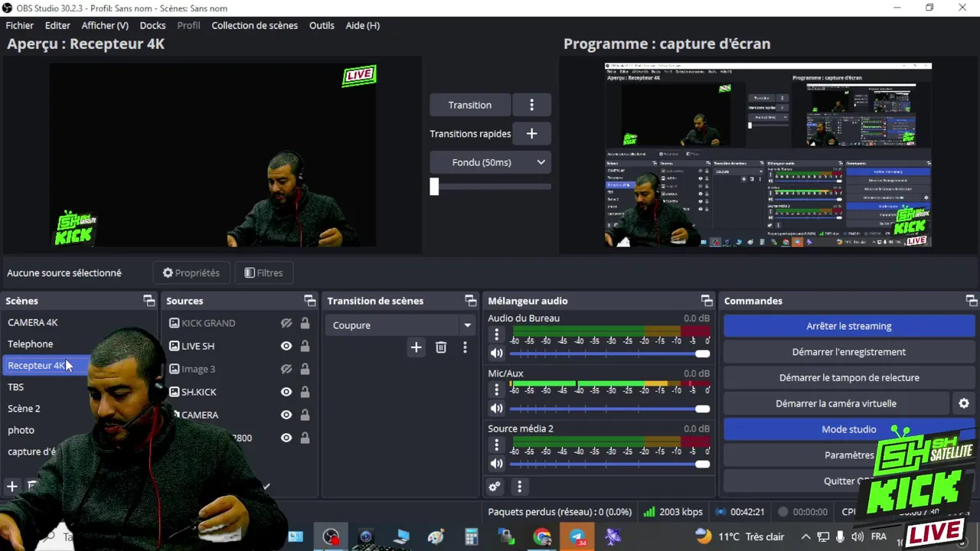The image size is (980, 551).
Task: Add a new scene with plus icon
Action: (x=12, y=486)
